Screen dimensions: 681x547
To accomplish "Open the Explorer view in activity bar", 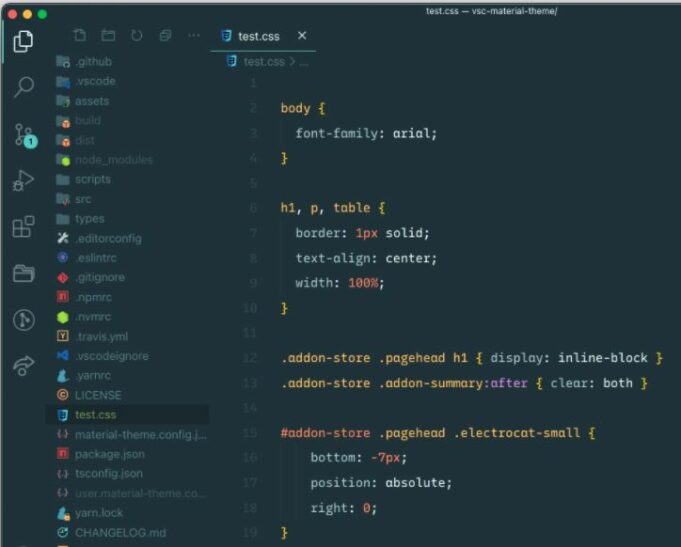I will tap(23, 41).
